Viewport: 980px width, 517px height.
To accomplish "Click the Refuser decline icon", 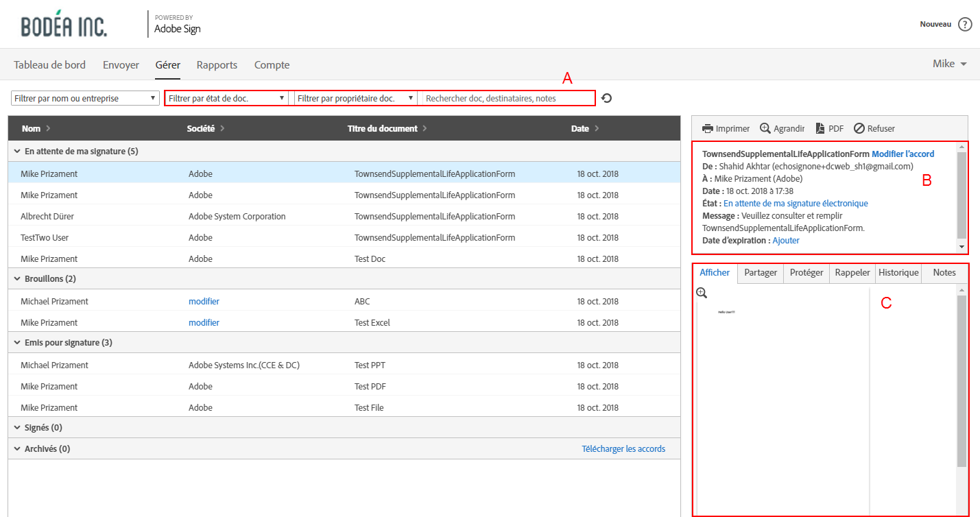I will pyautogui.click(x=859, y=128).
